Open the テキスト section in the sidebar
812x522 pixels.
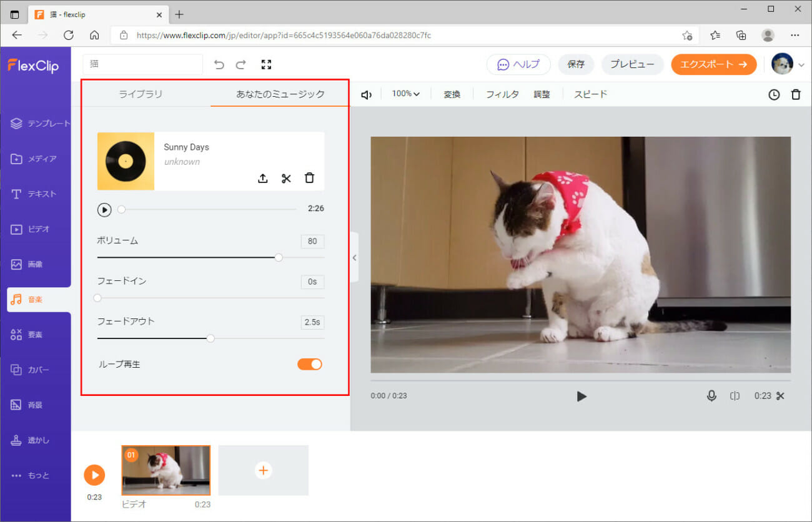pyautogui.click(x=35, y=194)
